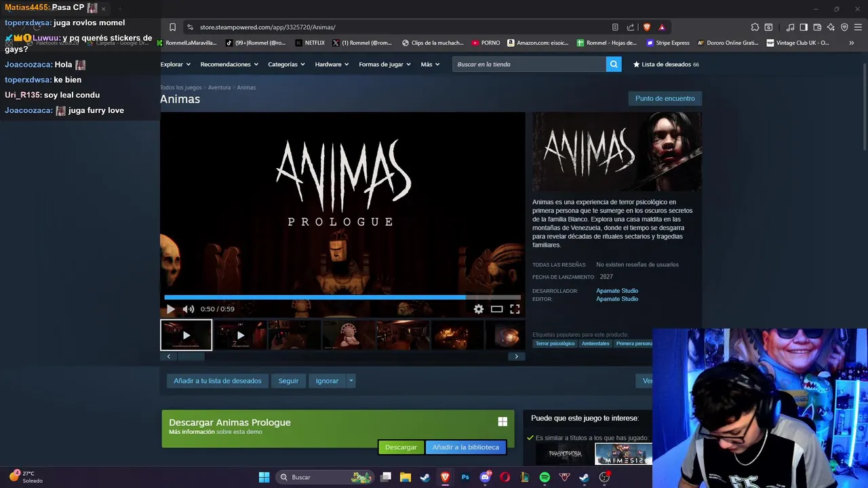
Task: Open the Stripe Express bookmark
Action: point(668,43)
